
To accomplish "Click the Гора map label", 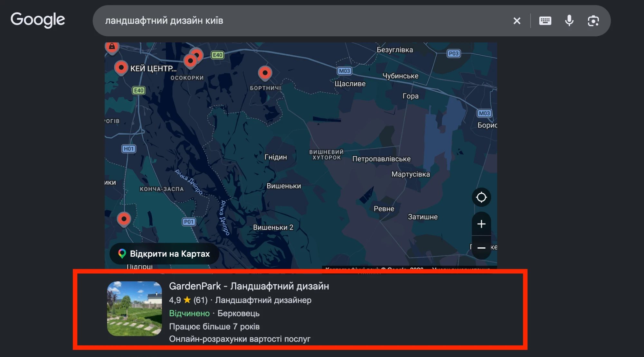I will point(411,96).
